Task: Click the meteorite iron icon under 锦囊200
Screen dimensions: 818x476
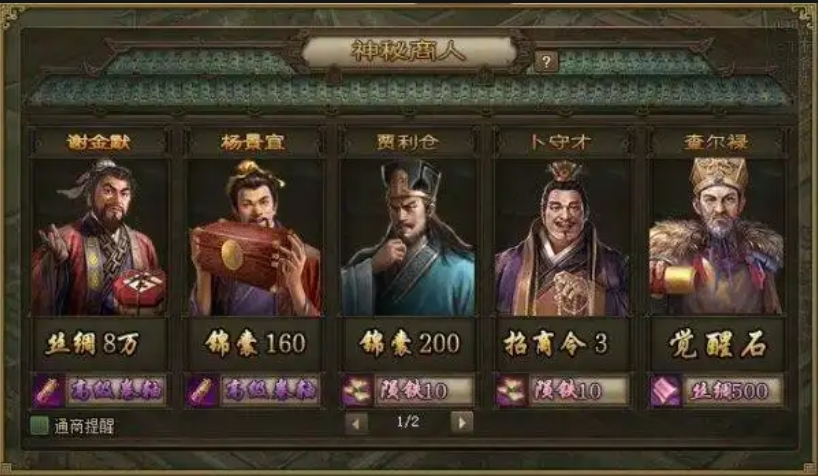Action: (356, 390)
